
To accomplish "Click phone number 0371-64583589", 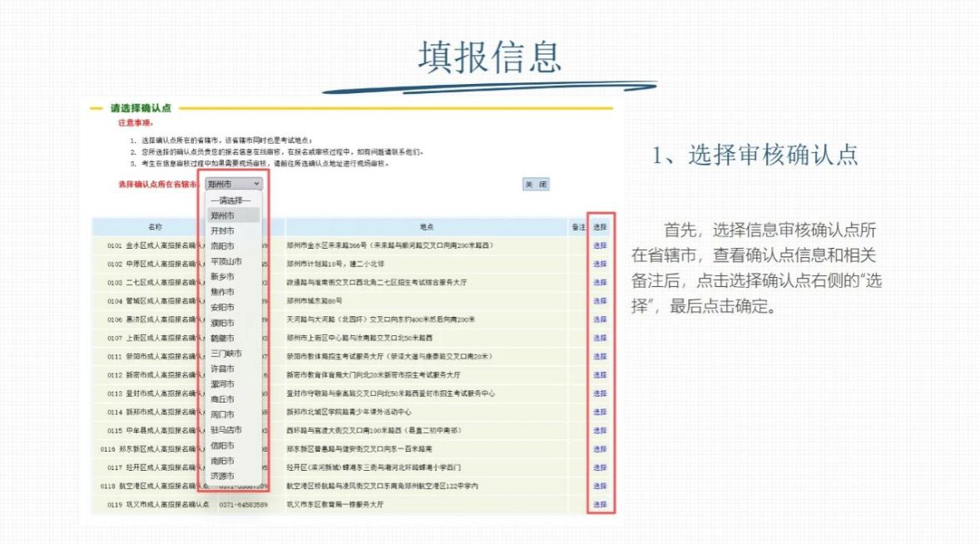I will (244, 504).
